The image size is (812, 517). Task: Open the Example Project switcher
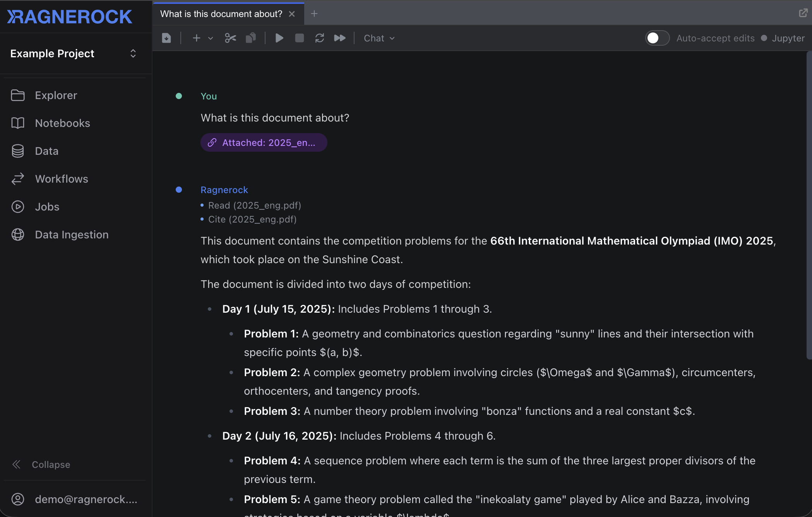coord(74,53)
